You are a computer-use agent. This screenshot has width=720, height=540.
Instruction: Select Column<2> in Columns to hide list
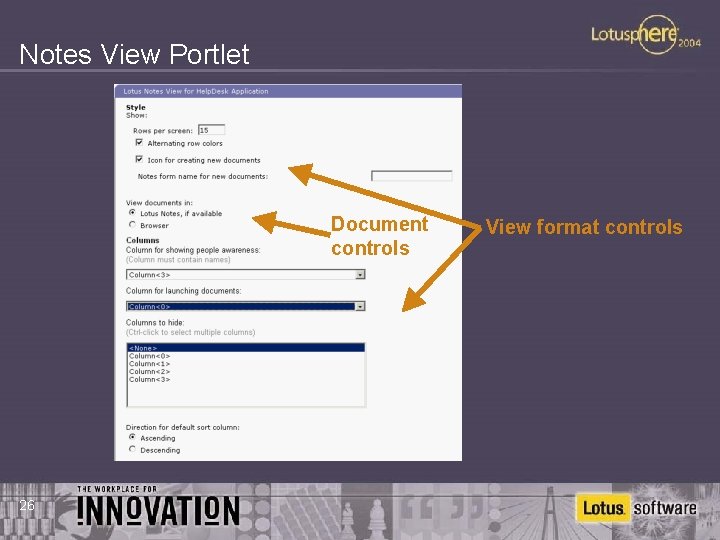[x=246, y=371]
